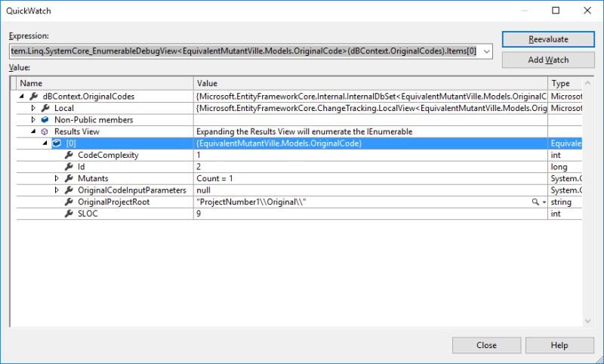Expand the Non-Public members node
Image resolution: width=604 pixels, height=364 pixels.
click(x=33, y=120)
